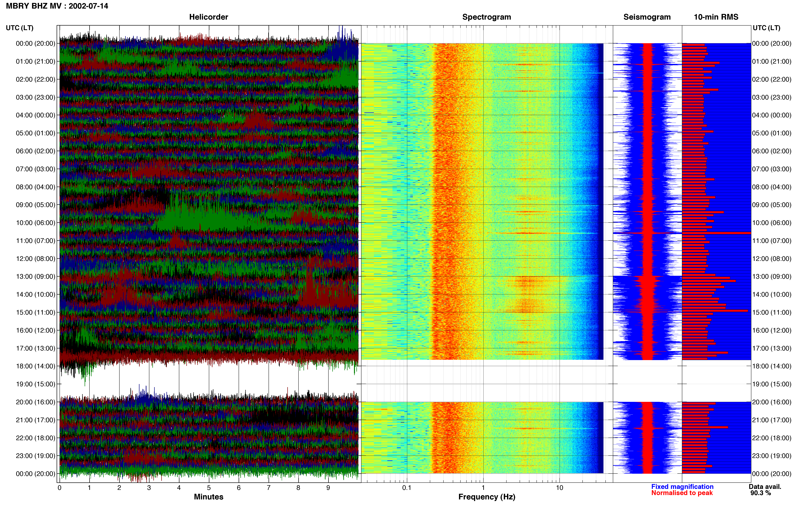Viewport: 812px width, 508px height.
Task: Click the '9' tick on the Minutes axis
Action: click(x=328, y=488)
